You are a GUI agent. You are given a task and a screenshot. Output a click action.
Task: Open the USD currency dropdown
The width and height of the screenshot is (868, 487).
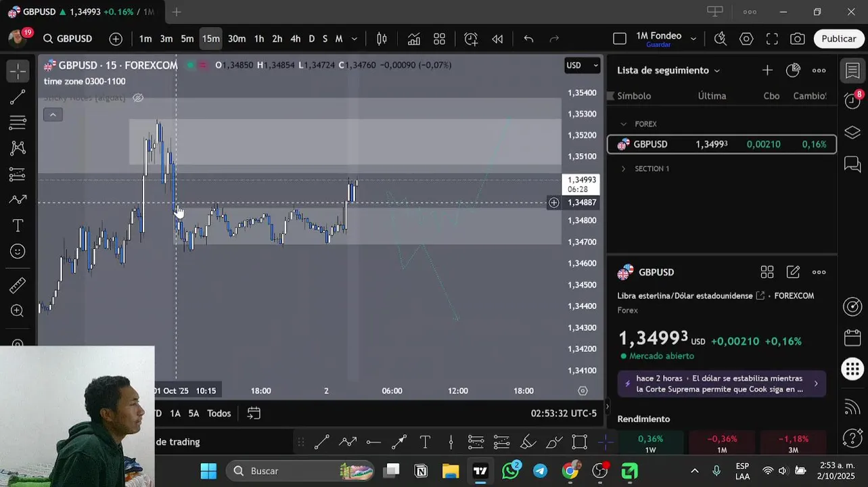(583, 65)
